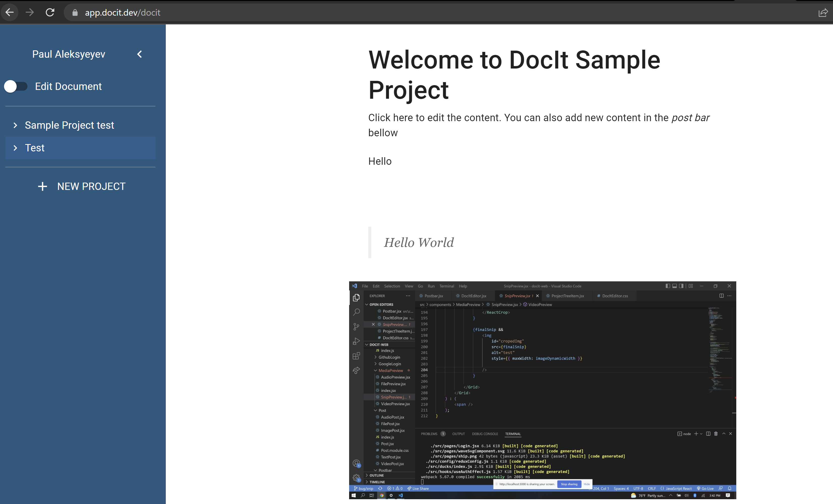
Task: Click the NEW PROJECT button
Action: point(81,186)
